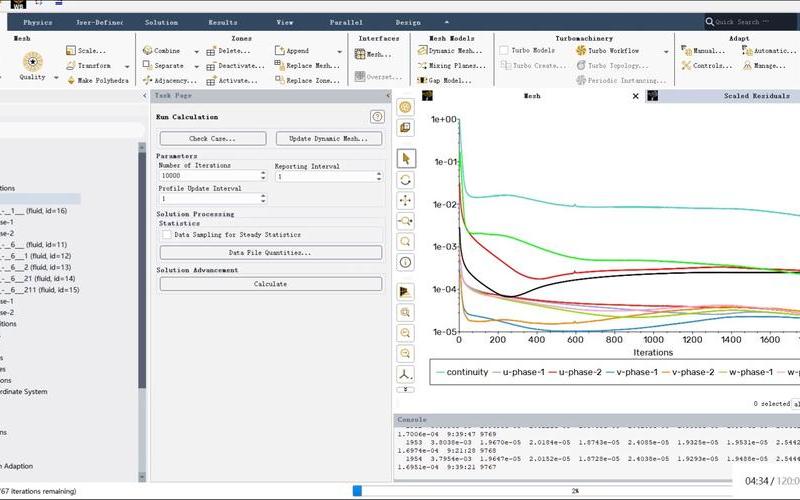Select the zoom to area tool
The image size is (800, 500).
(x=406, y=241)
